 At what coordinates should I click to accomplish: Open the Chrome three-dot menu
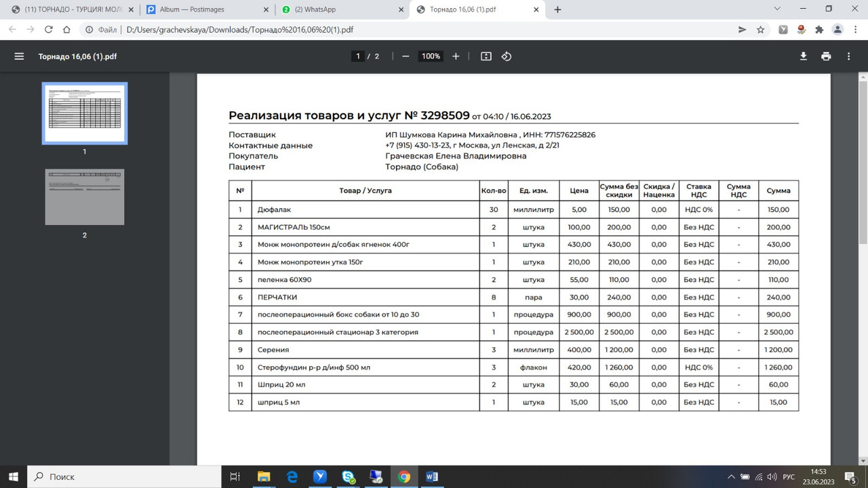coord(855,30)
